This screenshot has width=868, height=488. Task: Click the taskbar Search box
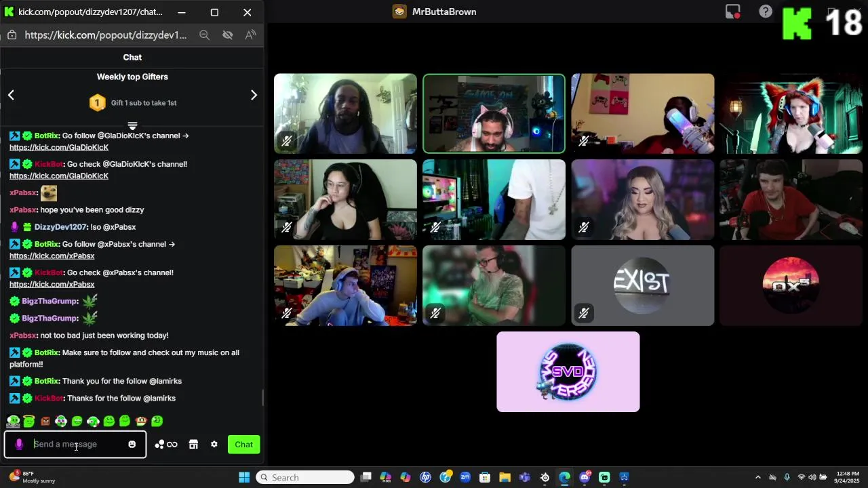(304, 477)
